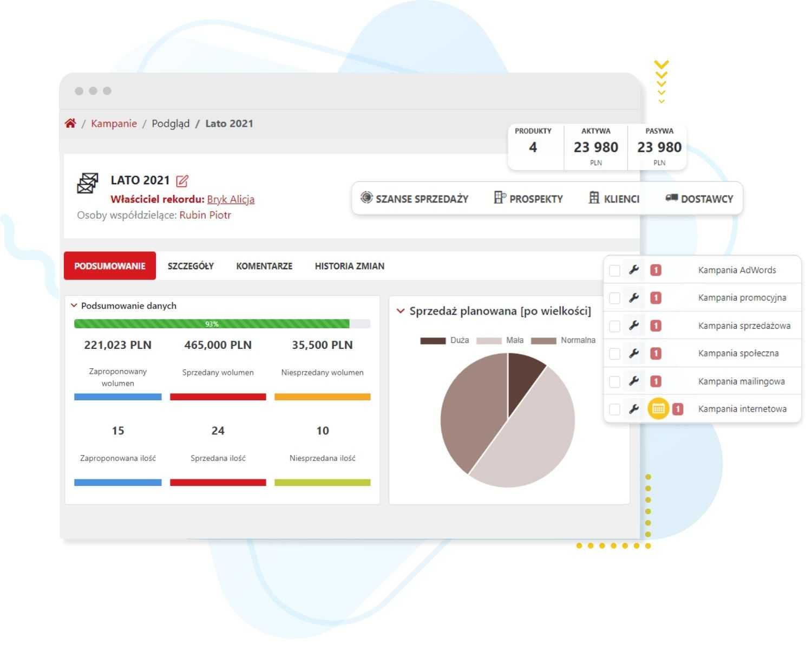Click the wrench icon for Kampania AdWords

tap(634, 270)
